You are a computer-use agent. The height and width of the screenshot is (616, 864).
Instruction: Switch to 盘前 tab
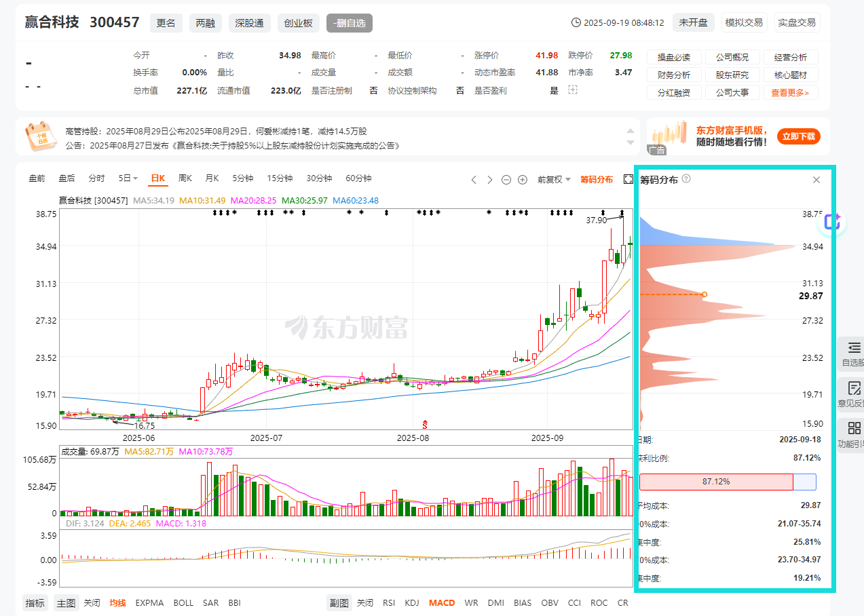pyautogui.click(x=37, y=178)
